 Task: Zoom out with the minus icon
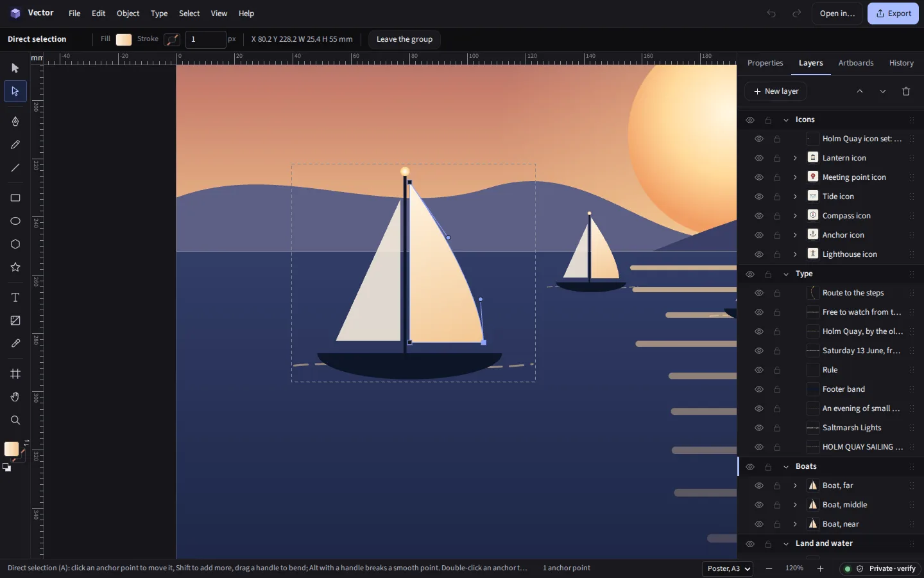coord(769,568)
